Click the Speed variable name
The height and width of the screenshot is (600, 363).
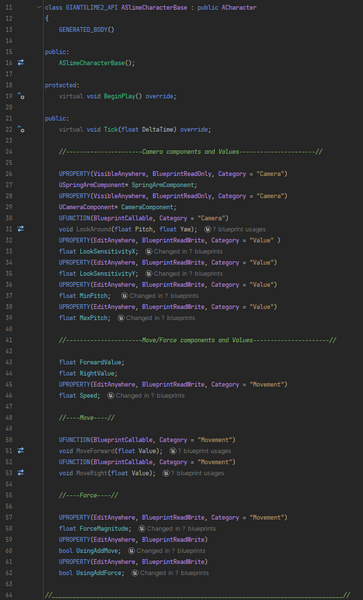[88, 396]
